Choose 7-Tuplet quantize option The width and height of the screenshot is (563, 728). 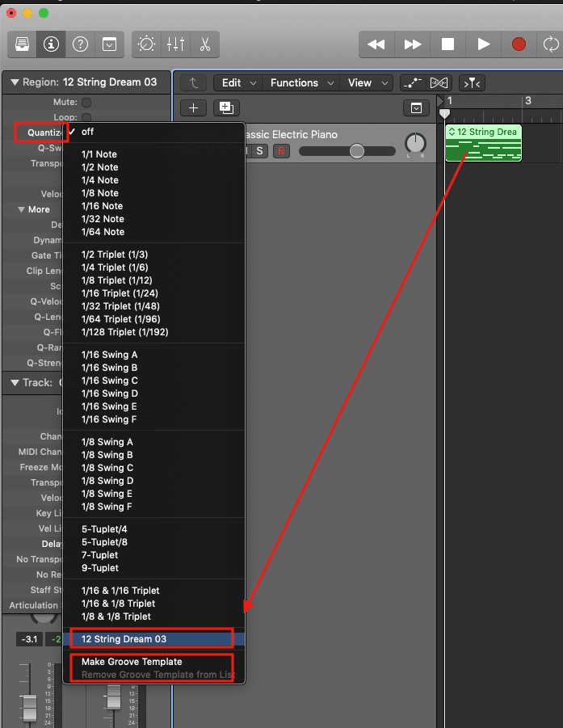click(x=153, y=555)
